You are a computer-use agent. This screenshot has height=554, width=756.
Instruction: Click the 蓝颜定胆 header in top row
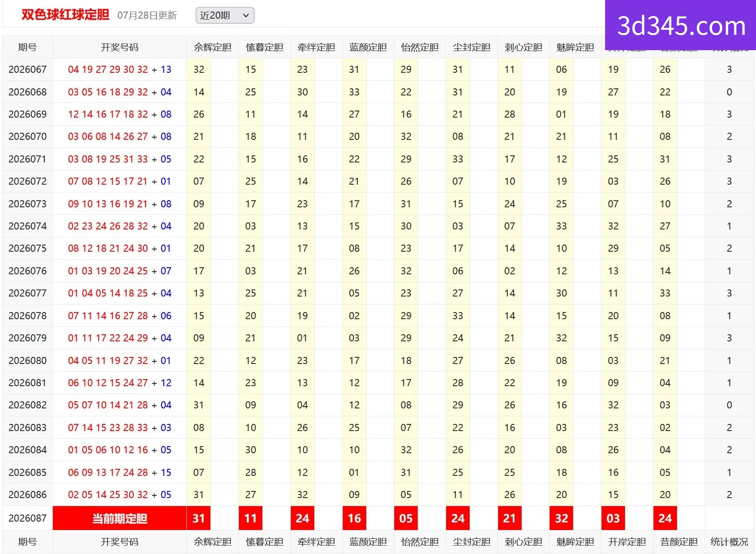point(368,47)
